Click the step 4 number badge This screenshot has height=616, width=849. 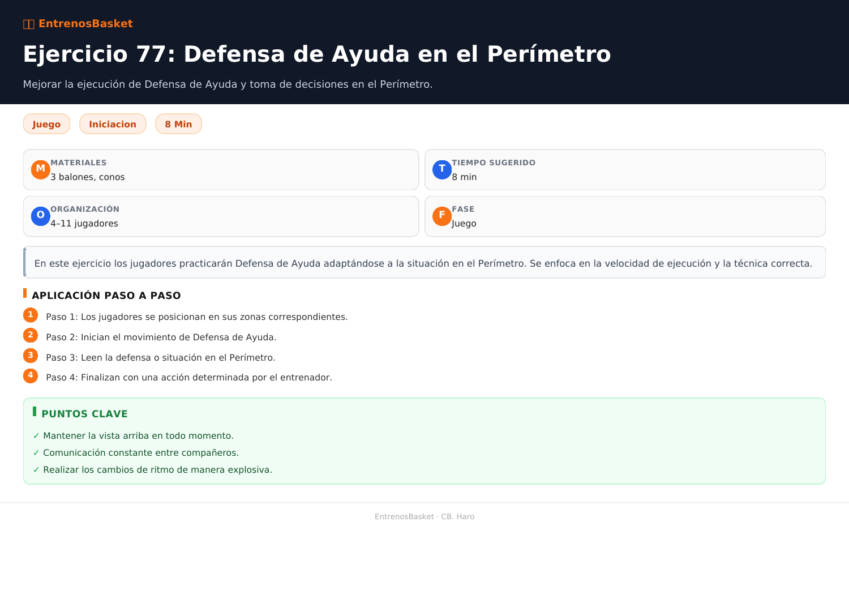coord(31,375)
